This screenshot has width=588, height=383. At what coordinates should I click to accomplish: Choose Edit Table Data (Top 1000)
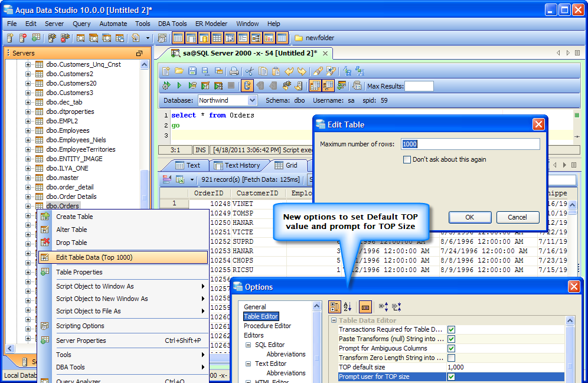tap(123, 257)
